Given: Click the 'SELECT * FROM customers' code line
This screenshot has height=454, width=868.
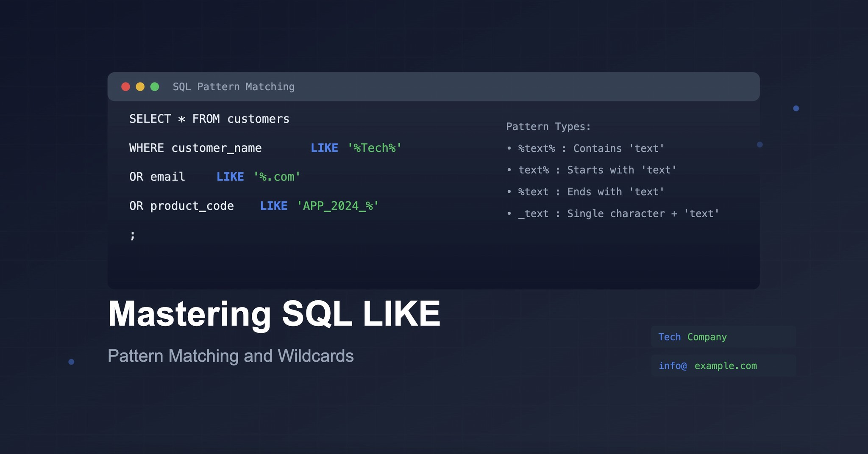Looking at the screenshot, I should coord(209,119).
